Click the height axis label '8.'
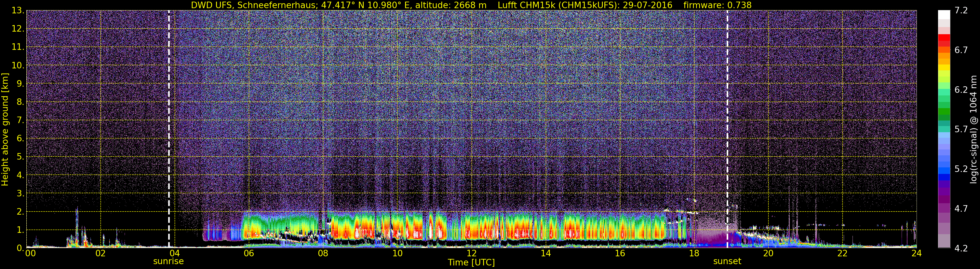 click(x=20, y=102)
